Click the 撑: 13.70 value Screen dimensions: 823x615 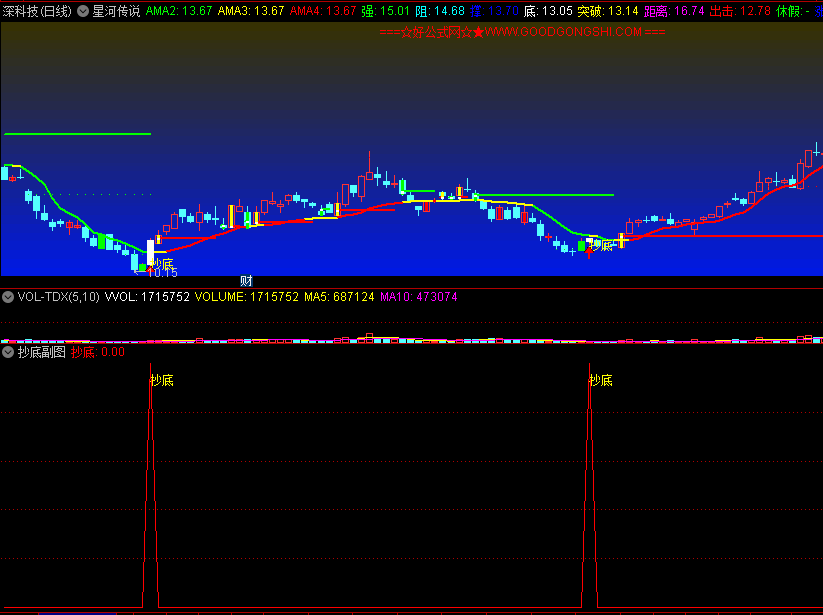coord(494,11)
